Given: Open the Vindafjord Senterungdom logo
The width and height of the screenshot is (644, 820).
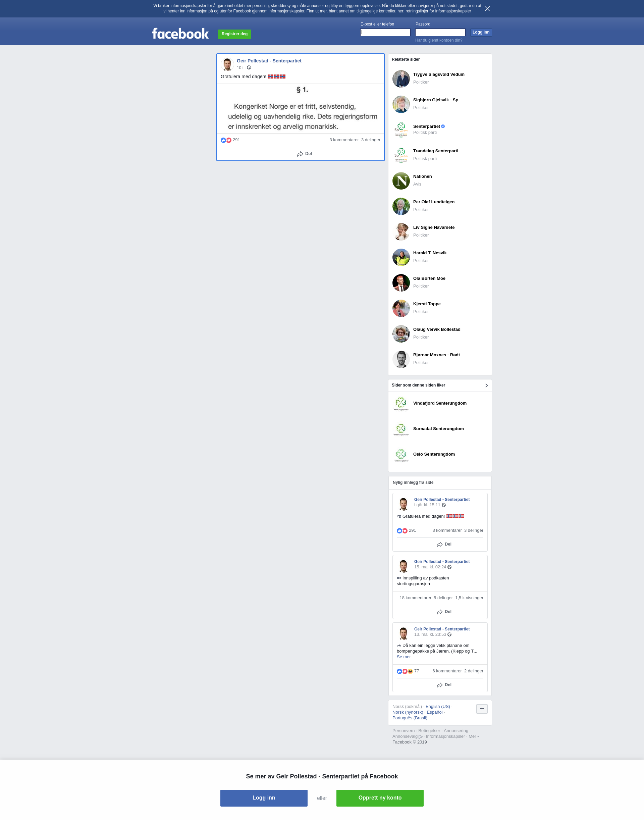Looking at the screenshot, I should tap(401, 404).
